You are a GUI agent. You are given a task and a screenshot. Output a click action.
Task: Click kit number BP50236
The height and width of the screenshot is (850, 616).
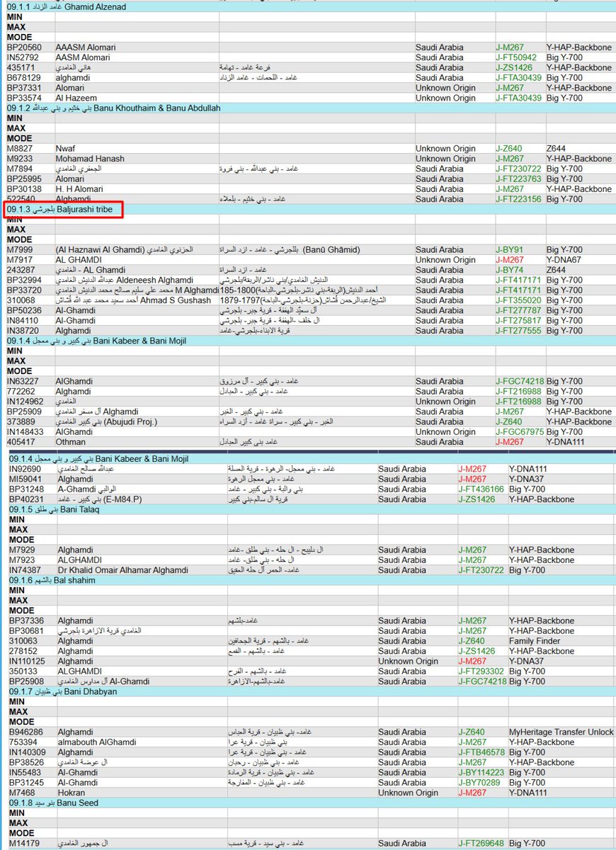pos(23,310)
